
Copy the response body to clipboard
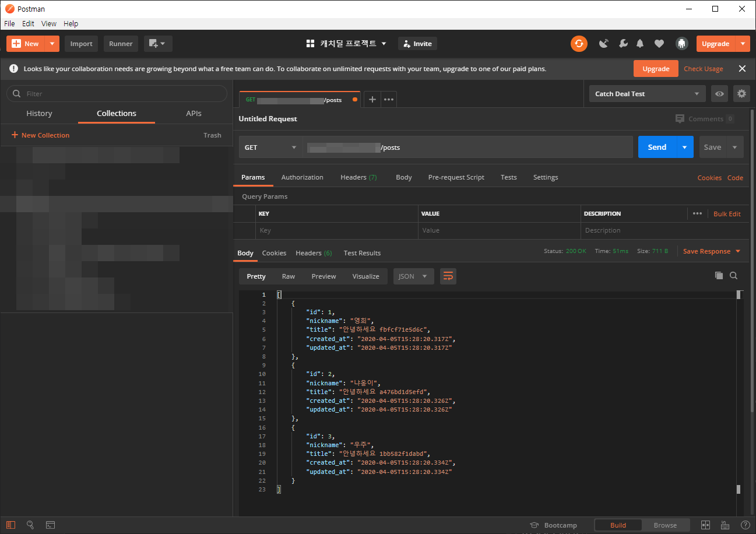click(x=719, y=276)
